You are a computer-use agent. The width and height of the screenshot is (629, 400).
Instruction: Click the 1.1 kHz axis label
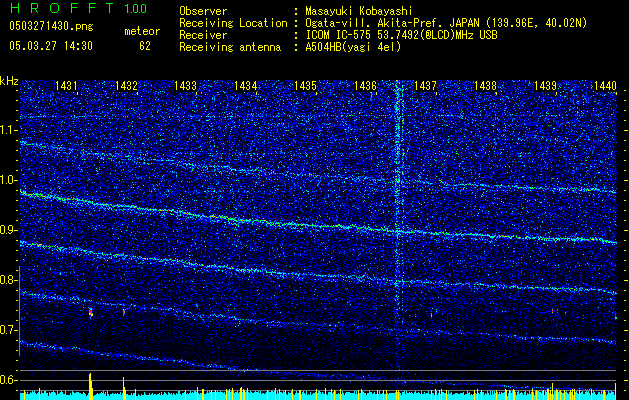coord(9,130)
